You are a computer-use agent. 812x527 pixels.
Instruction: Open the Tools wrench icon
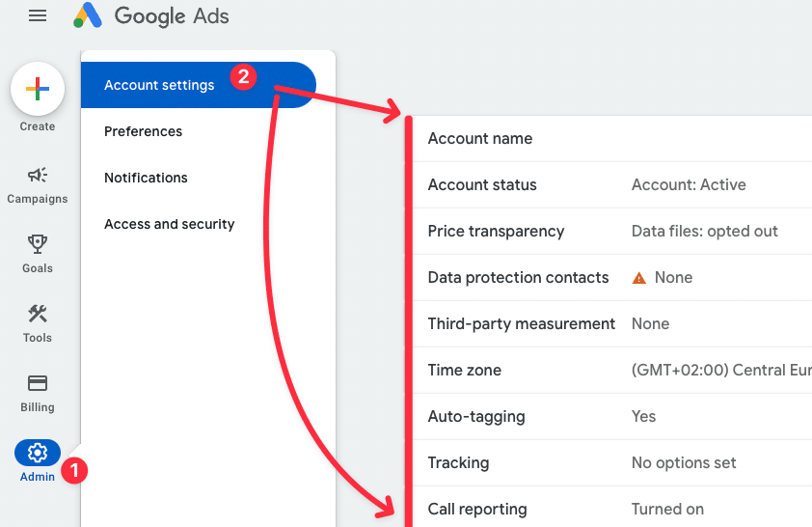click(38, 314)
